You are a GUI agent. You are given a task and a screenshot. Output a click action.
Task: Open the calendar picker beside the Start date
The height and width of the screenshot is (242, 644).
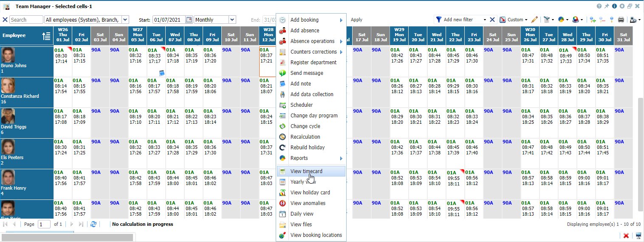[189, 20]
